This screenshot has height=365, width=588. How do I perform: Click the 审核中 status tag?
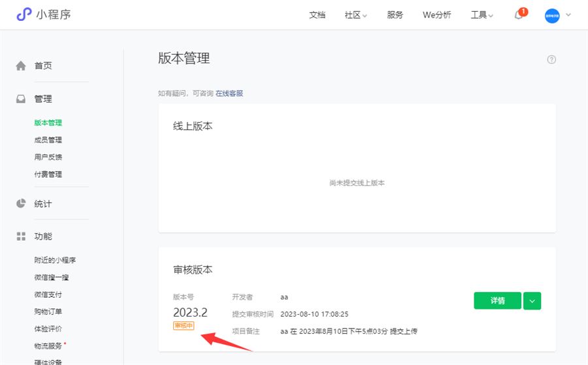[x=184, y=325]
